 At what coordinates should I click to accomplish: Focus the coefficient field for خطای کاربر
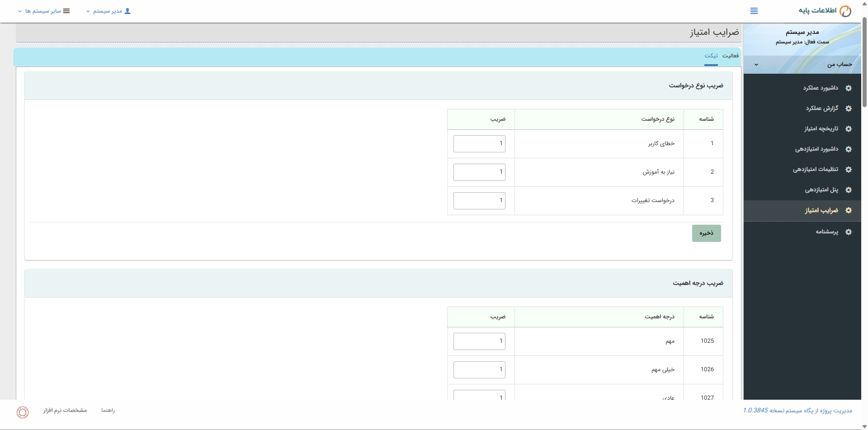(x=479, y=144)
